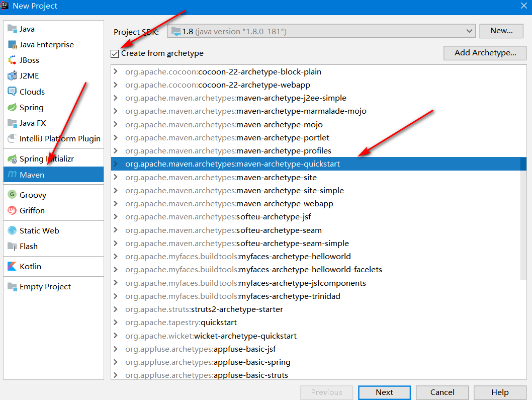The width and height of the screenshot is (532, 400).
Task: Close the New Project dialog
Action: (x=523, y=6)
